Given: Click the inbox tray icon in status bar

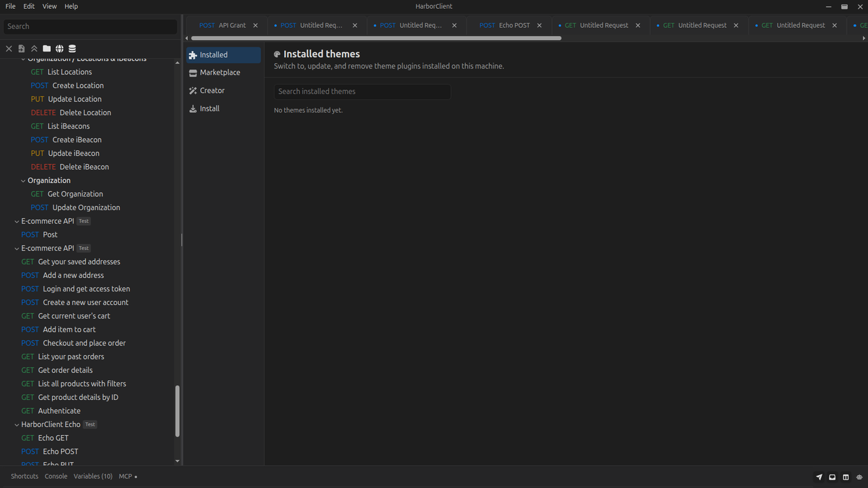Looking at the screenshot, I should coord(832,477).
